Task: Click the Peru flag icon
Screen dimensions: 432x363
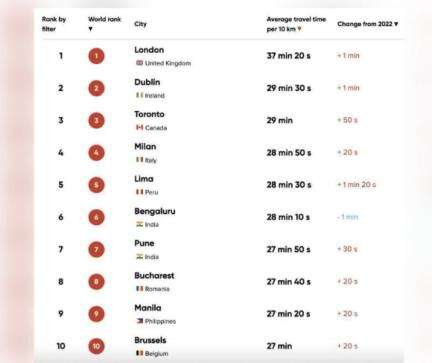Action: pyautogui.click(x=139, y=192)
